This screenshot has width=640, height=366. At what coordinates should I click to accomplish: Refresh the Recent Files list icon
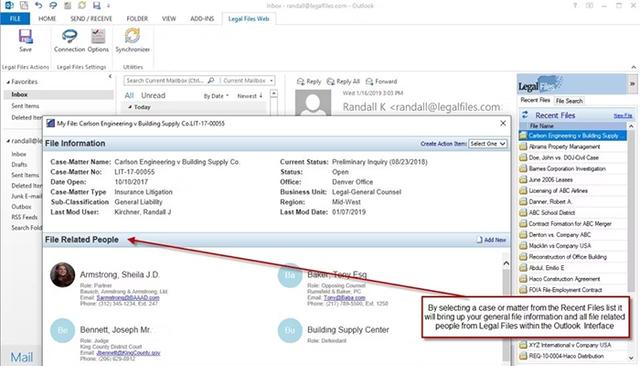tap(525, 115)
